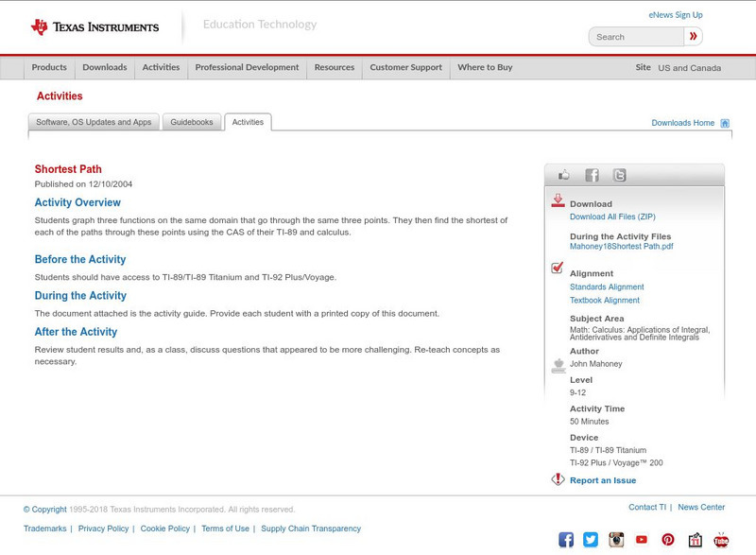This screenshot has width=756, height=555.
Task: Open the Activities navigation menu
Action: [161, 67]
